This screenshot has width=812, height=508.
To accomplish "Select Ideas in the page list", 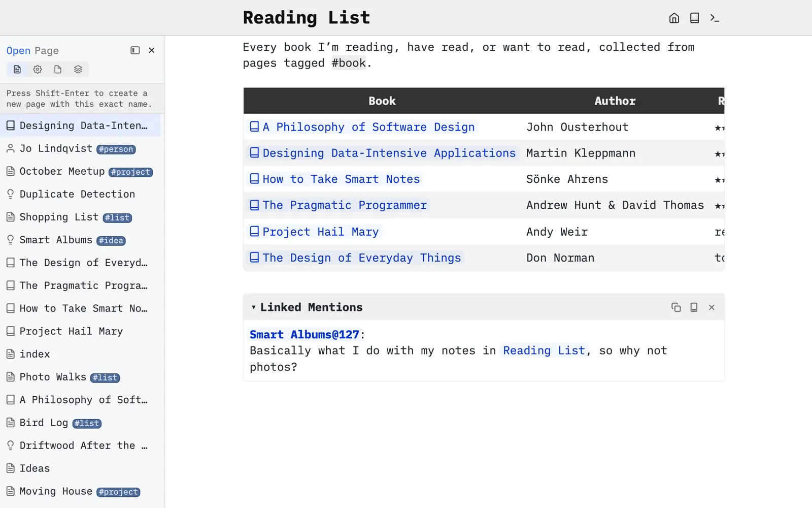I will (x=80, y=468).
